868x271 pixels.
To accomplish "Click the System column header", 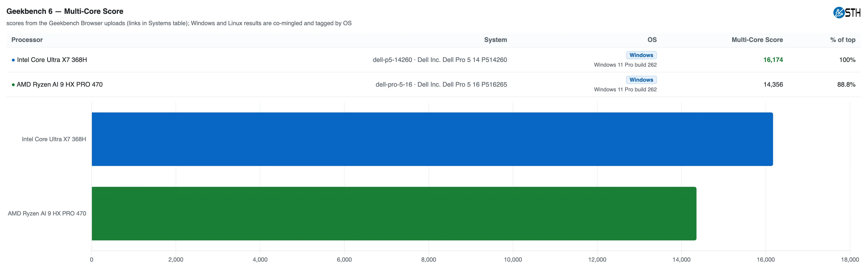I will (x=495, y=40).
